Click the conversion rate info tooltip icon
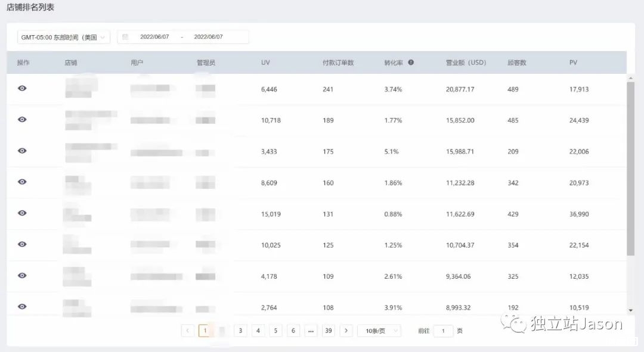644x352 pixels. [x=411, y=63]
